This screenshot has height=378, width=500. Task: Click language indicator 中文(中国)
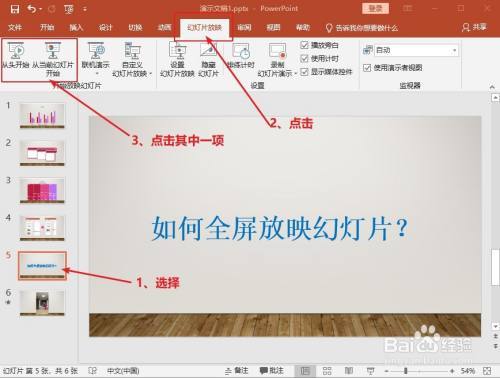(x=123, y=371)
